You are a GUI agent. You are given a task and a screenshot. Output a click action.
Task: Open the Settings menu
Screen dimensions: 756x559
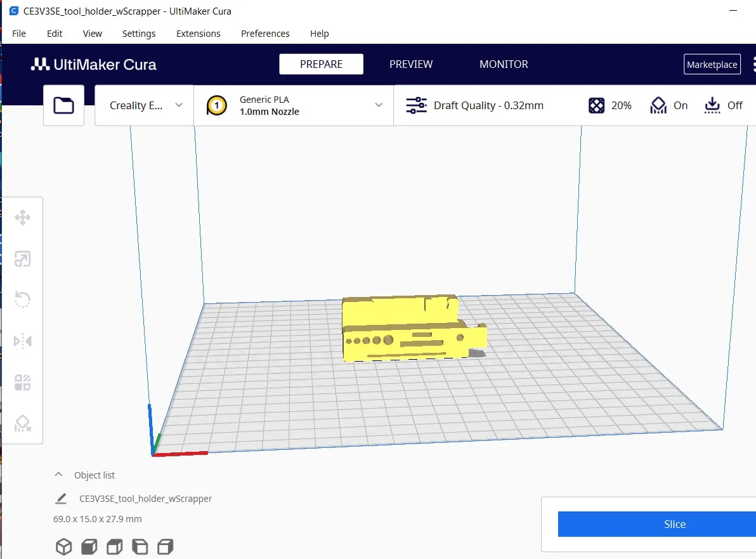139,33
